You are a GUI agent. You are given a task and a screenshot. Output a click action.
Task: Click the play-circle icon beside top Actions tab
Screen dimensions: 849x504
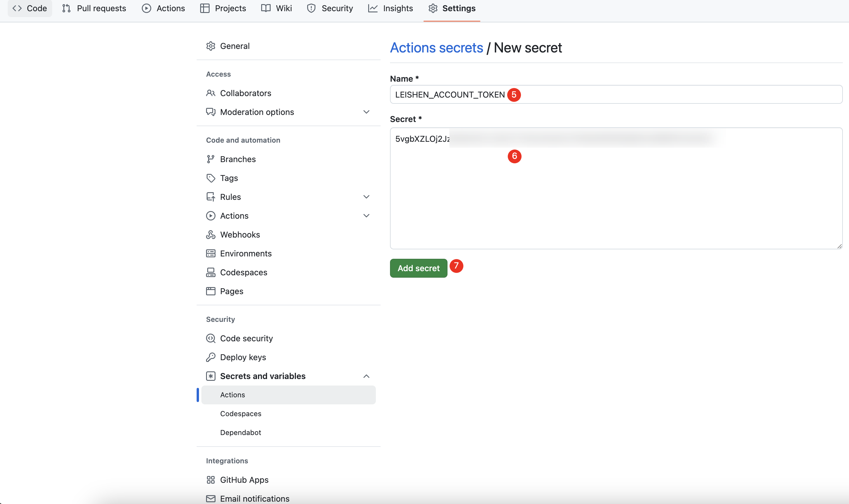coord(147,8)
